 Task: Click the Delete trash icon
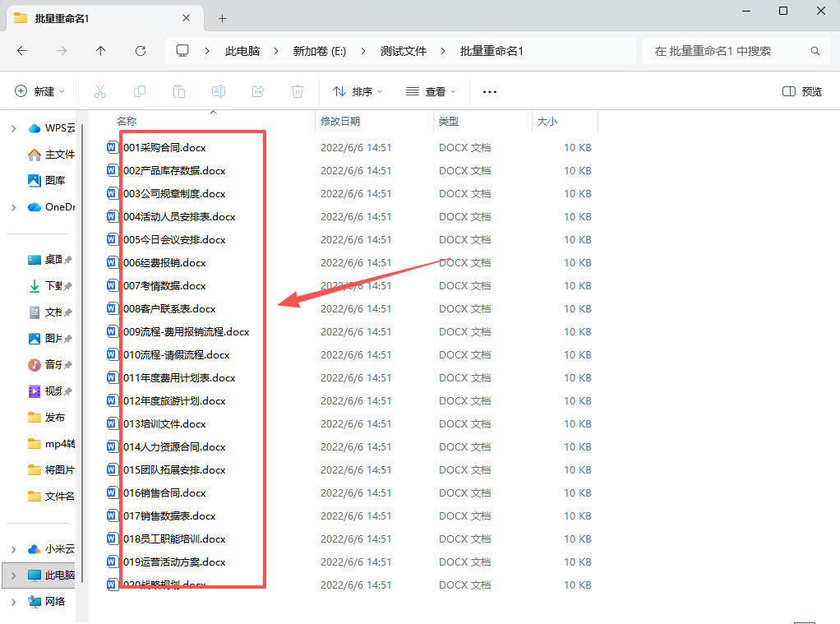pyautogui.click(x=298, y=92)
